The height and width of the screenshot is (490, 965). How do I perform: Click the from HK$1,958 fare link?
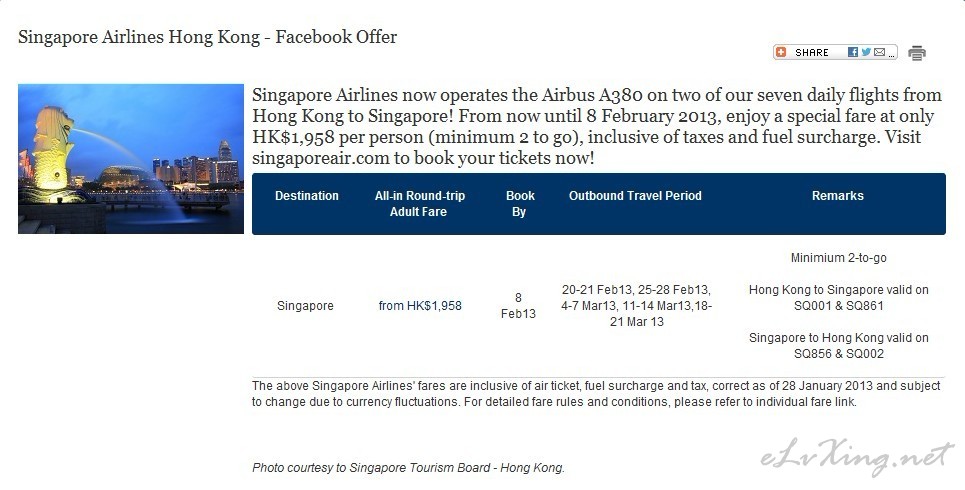click(x=420, y=306)
